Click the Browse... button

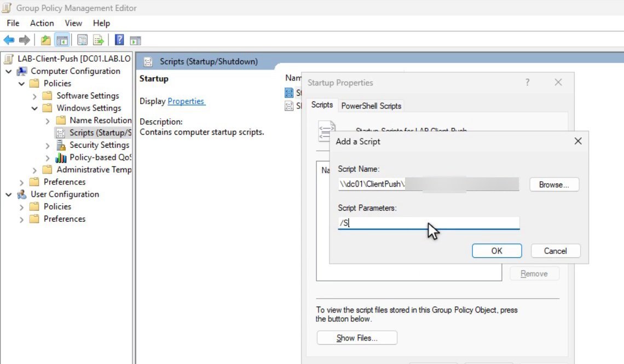(x=554, y=184)
